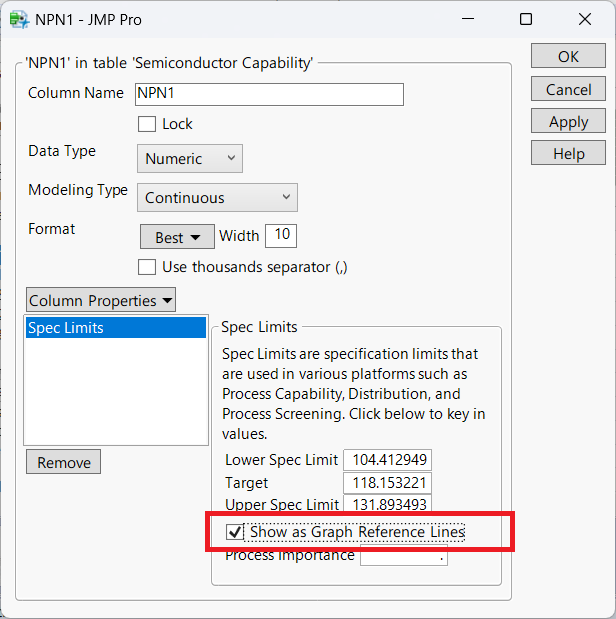
Task: Click the Cancel button
Action: pyautogui.click(x=568, y=89)
